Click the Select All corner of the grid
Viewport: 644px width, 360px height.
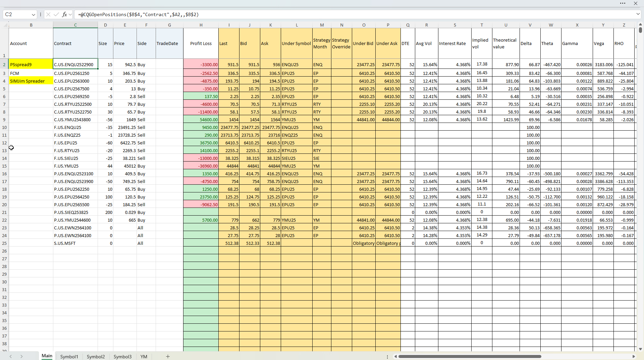5,25
